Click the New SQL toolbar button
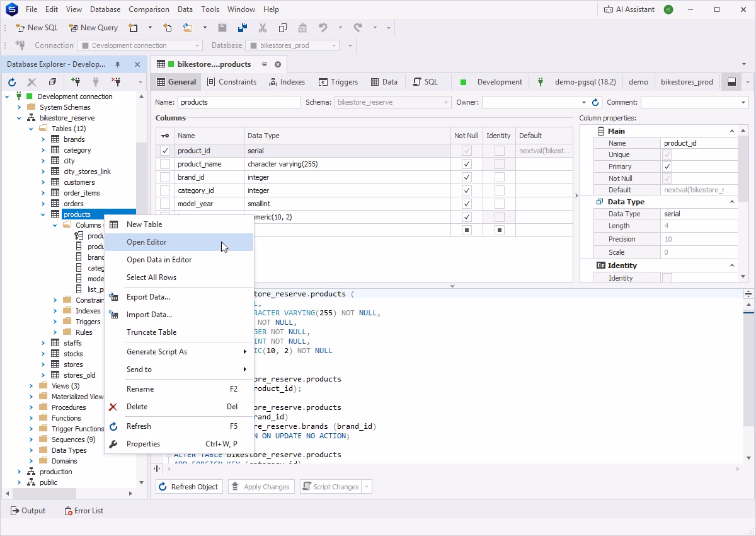 pos(37,28)
